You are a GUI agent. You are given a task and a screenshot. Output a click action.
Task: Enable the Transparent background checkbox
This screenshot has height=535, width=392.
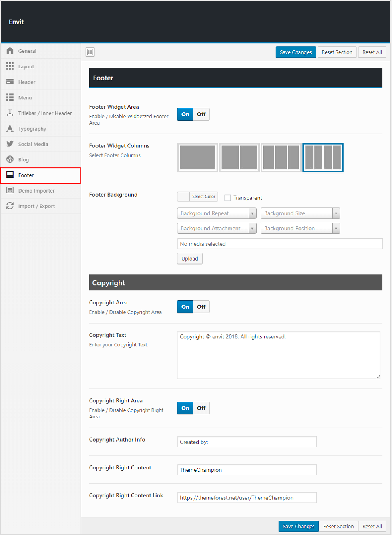pos(228,198)
